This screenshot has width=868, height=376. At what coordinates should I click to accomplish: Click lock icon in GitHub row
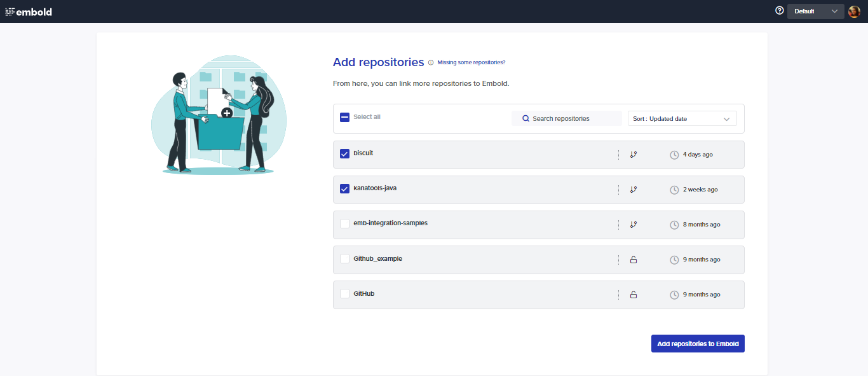[633, 295]
